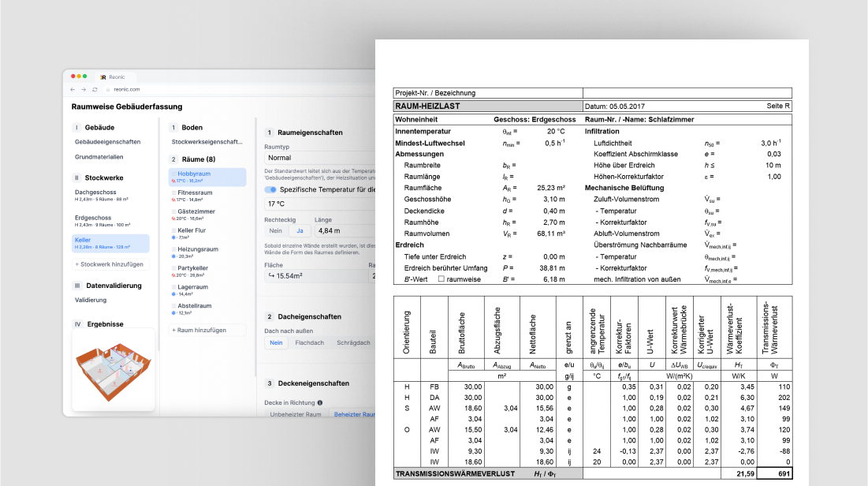Toggle the Spezifische Temperatur switch

(x=270, y=189)
